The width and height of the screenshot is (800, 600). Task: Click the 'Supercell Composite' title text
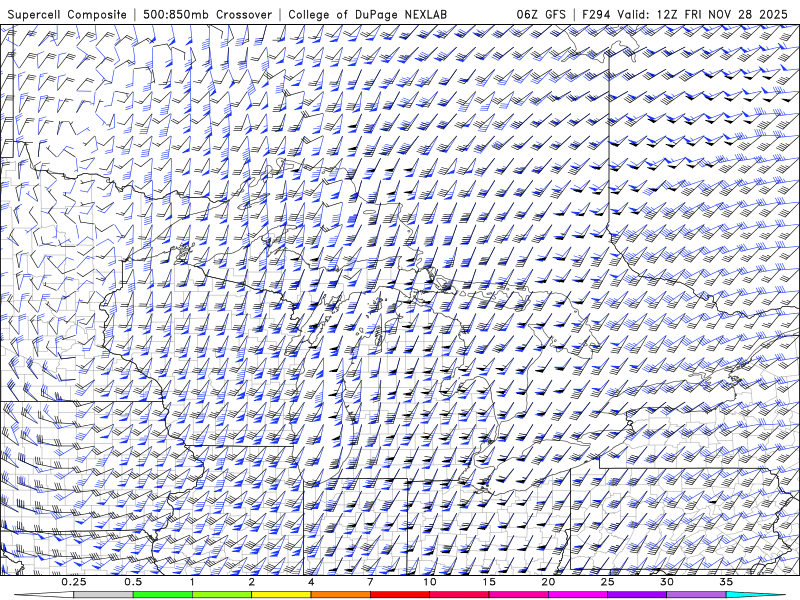click(x=67, y=15)
